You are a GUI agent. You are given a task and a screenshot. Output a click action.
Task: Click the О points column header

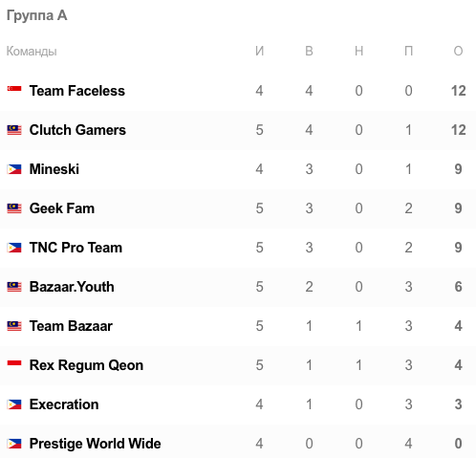tap(458, 51)
